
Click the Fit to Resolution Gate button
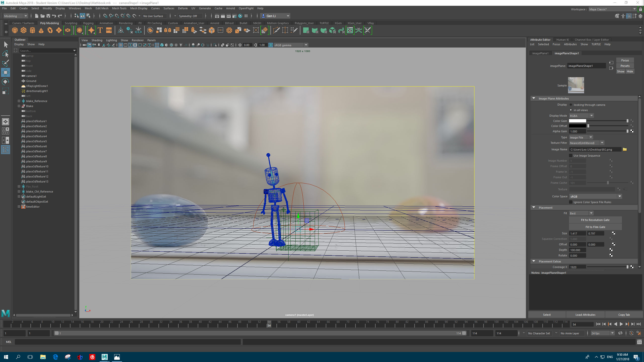595,220
